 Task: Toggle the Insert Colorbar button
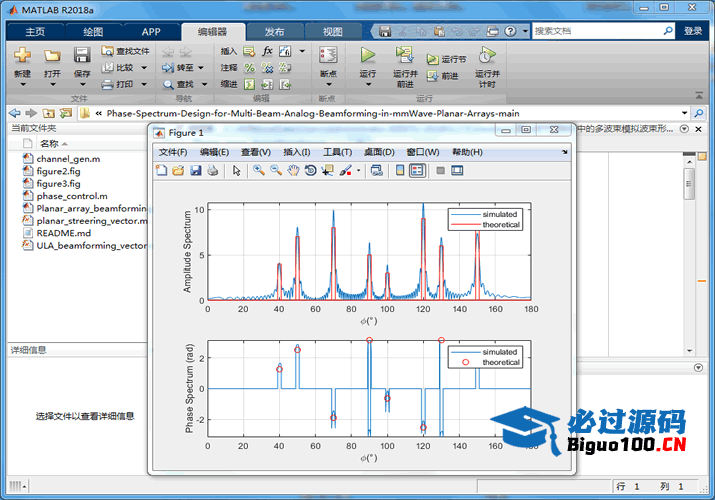point(399,171)
